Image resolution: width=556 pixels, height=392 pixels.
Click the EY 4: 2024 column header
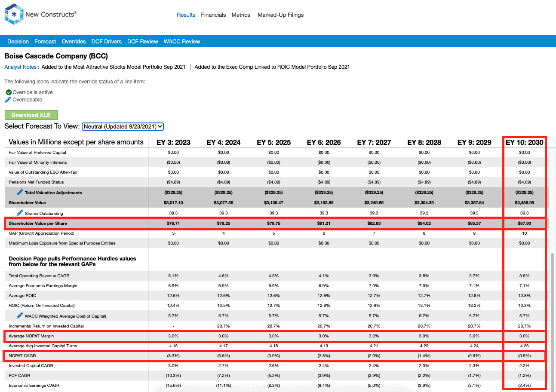(x=224, y=142)
